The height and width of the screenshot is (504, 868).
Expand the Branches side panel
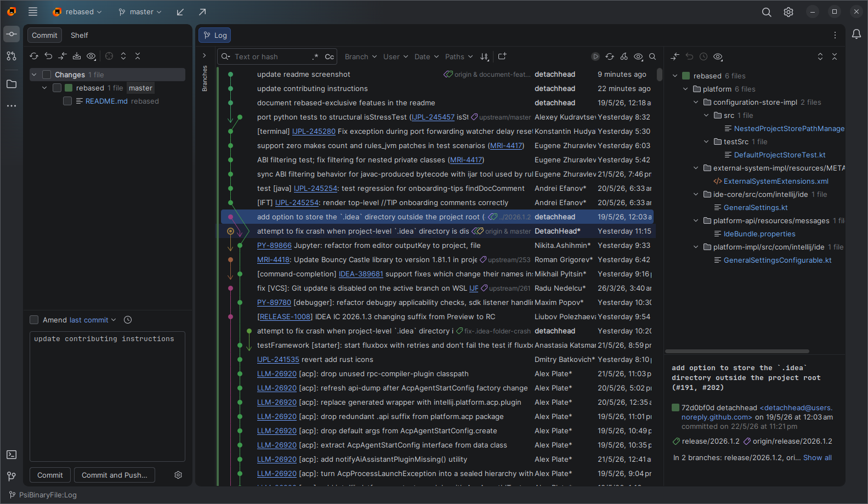[205, 55]
